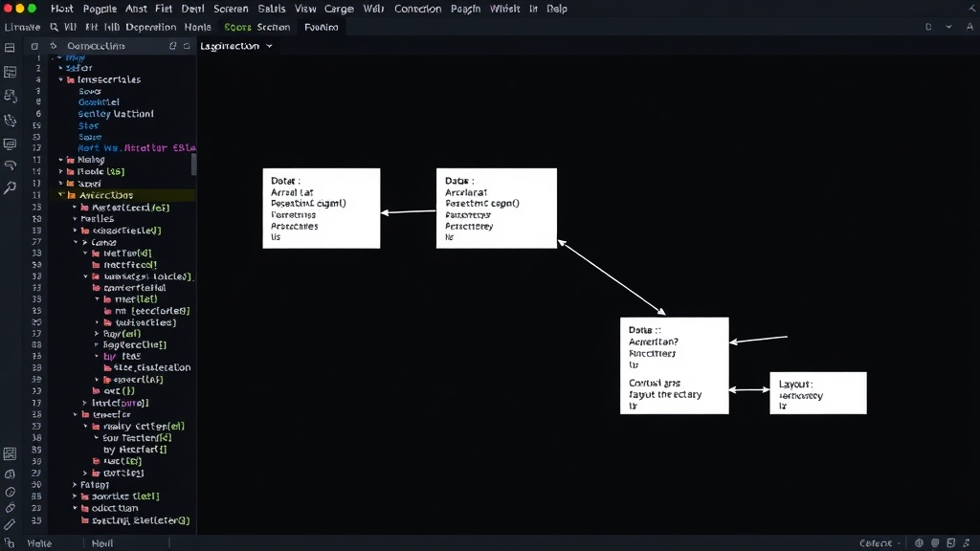The image size is (980, 551).
Task: Open the Host menu
Action: click(x=62, y=9)
